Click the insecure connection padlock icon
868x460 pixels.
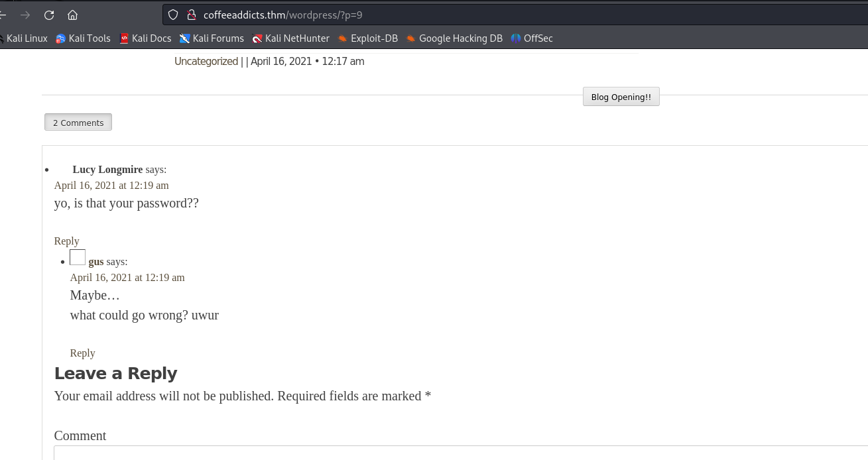(191, 15)
